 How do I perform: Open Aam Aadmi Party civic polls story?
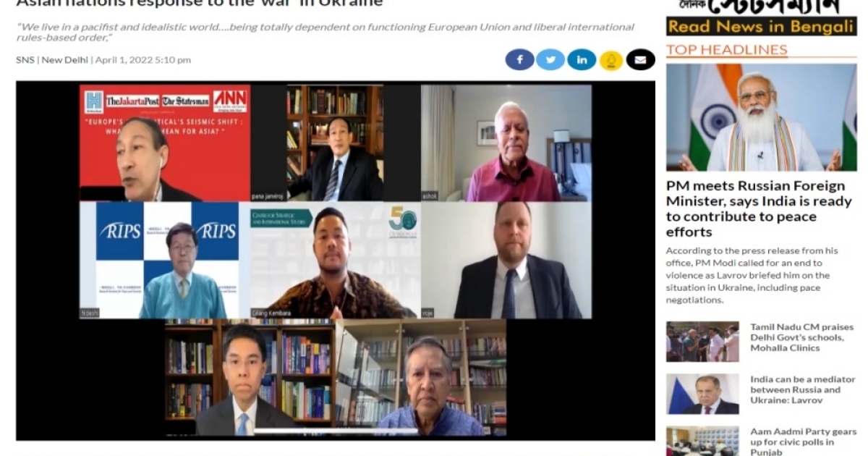[803, 442]
